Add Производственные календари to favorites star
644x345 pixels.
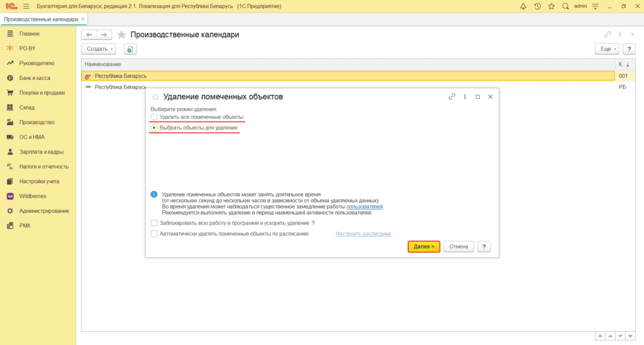coord(121,35)
